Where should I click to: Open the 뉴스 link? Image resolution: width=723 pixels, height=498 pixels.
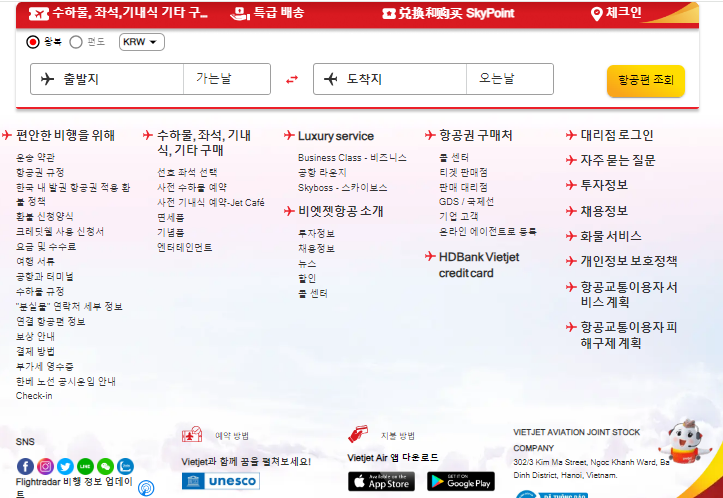[307, 263]
